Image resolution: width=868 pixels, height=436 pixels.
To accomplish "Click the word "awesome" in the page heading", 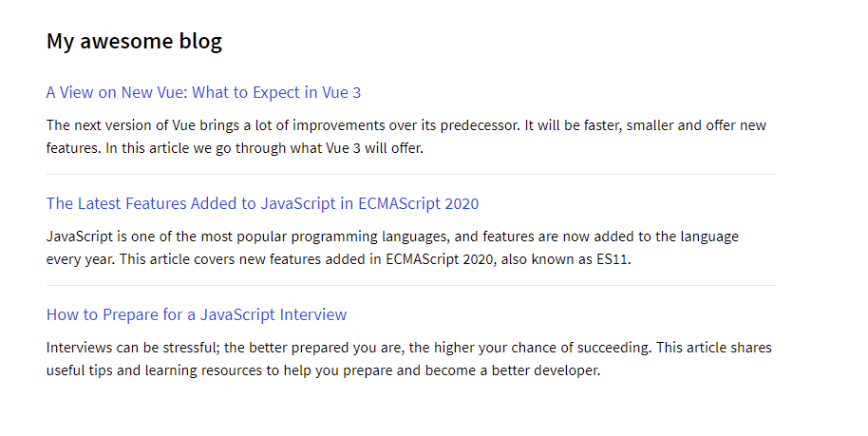I will point(126,42).
